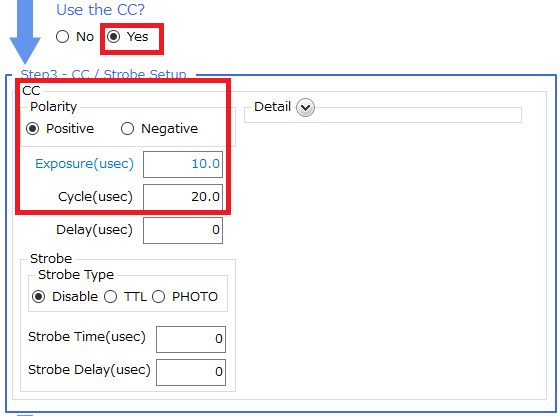Set Strobe Type to Disable
The height and width of the screenshot is (416, 560).
(39, 296)
